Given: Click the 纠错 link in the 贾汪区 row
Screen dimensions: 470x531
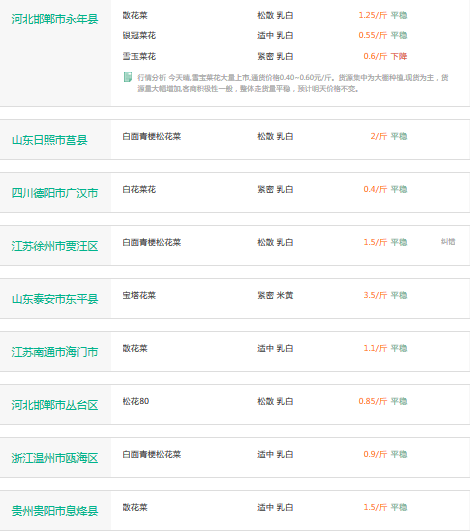Looking at the screenshot, I should [448, 242].
